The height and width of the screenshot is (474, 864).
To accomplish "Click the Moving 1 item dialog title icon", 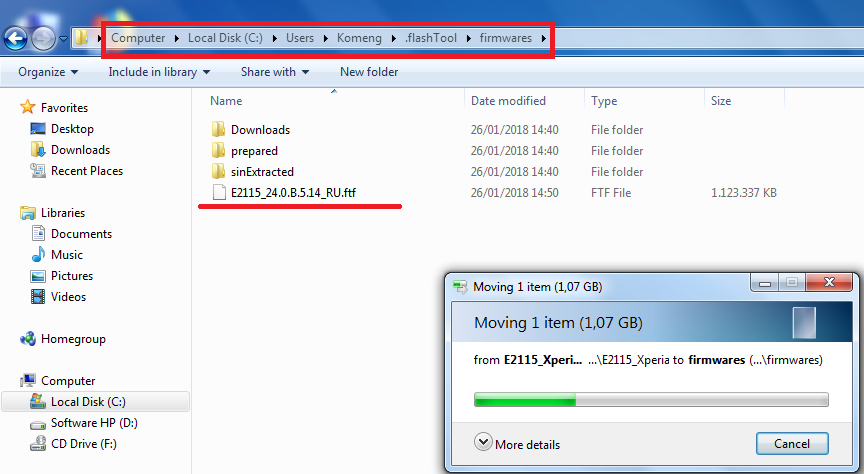I will (460, 287).
